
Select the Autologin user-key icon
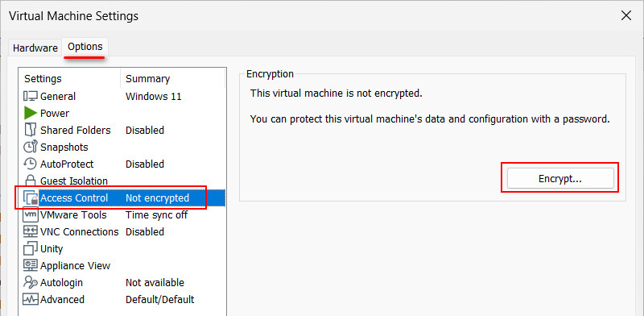tap(31, 282)
